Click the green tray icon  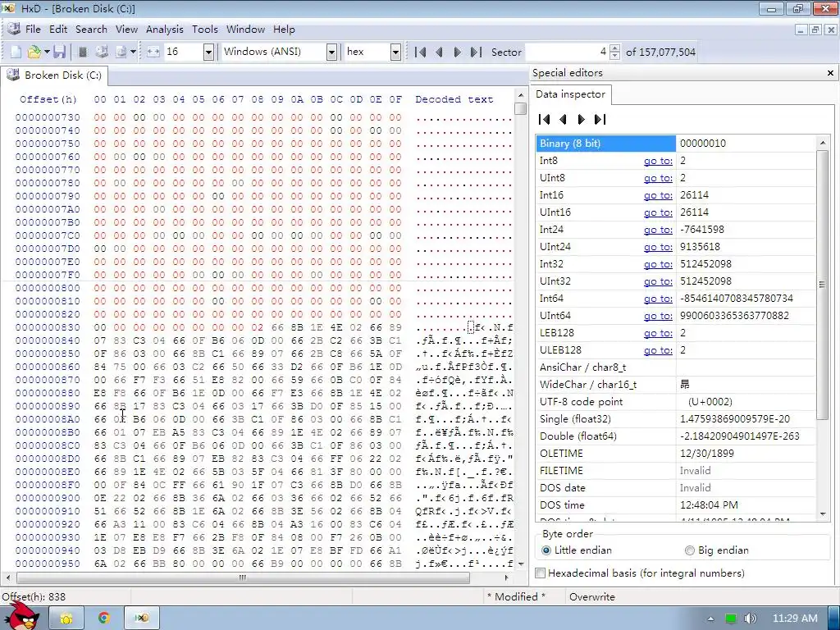(x=731, y=619)
